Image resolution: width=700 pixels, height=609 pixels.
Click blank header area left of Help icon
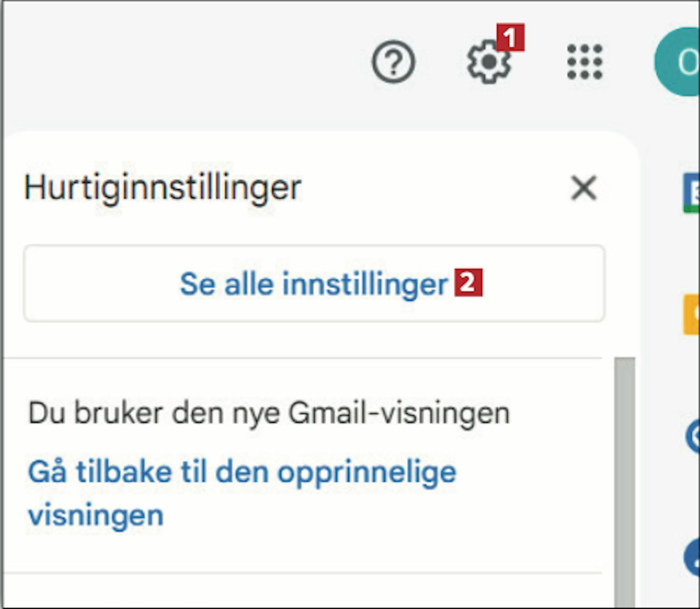pos(187,62)
